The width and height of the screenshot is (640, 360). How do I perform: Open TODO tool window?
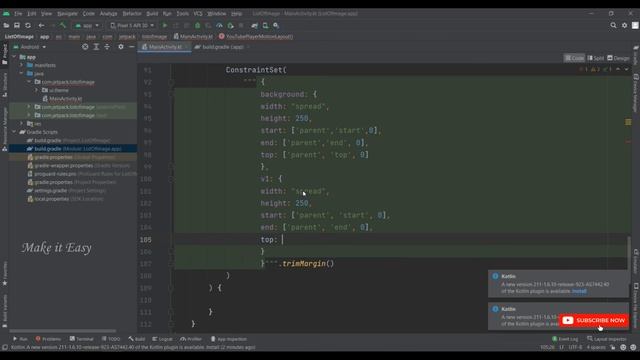coord(111,339)
